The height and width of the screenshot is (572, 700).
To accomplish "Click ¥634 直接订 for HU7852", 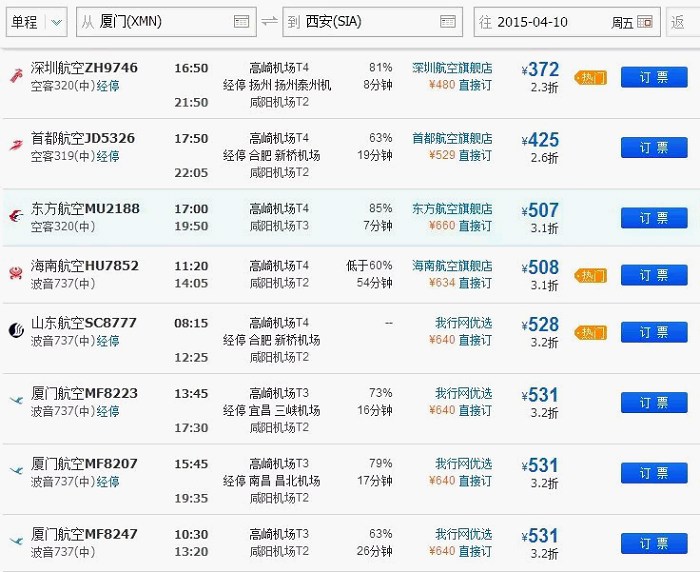I will (x=460, y=283).
